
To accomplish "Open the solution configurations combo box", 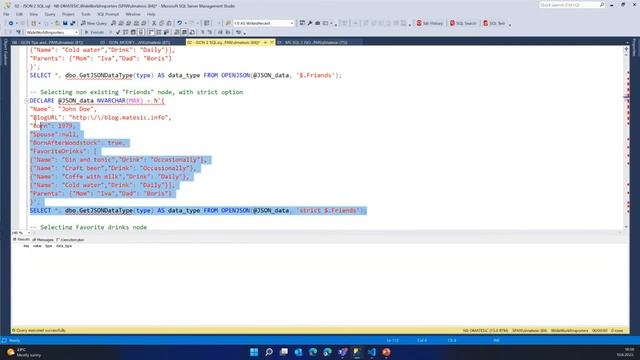I will [263, 23].
